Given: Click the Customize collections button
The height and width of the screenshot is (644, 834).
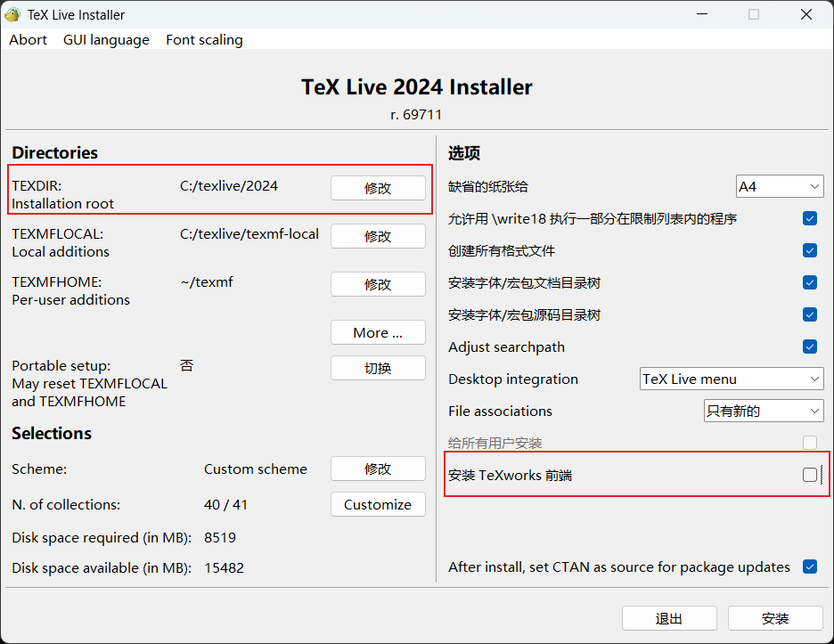Looking at the screenshot, I should (378, 504).
